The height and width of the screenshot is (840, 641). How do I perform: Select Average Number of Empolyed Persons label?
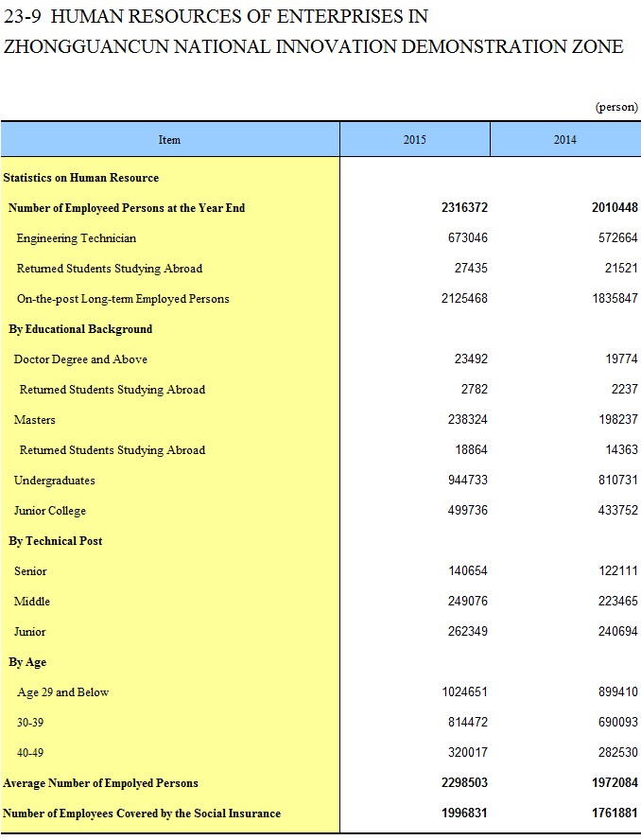pos(100,783)
